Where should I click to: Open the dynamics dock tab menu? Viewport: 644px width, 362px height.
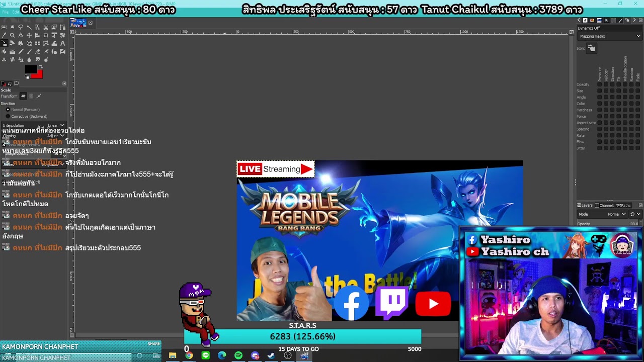pos(640,20)
